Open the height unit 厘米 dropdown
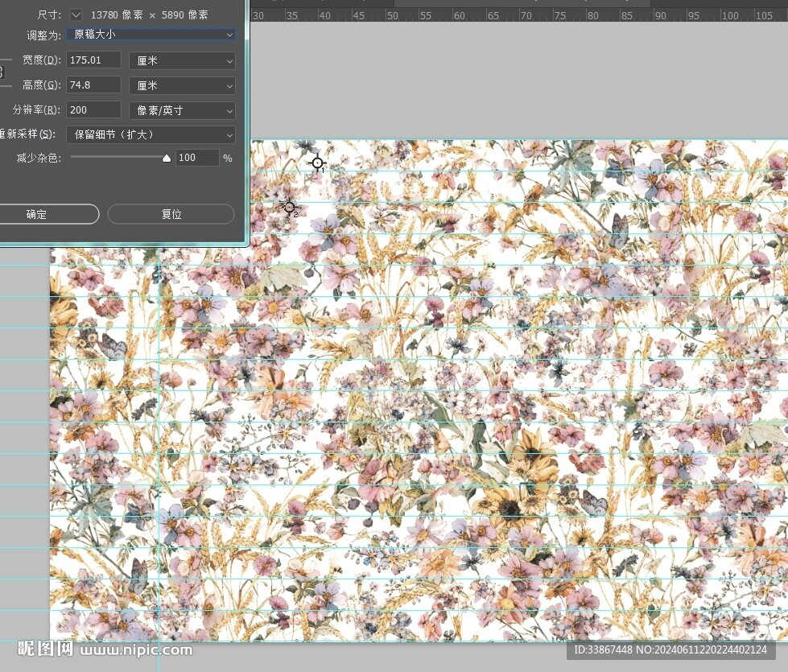 (x=182, y=85)
